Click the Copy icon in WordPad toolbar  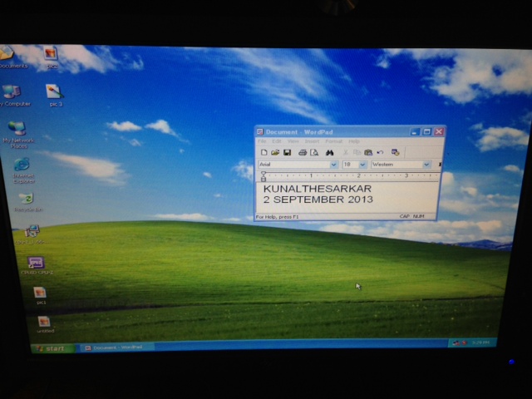tap(357, 153)
